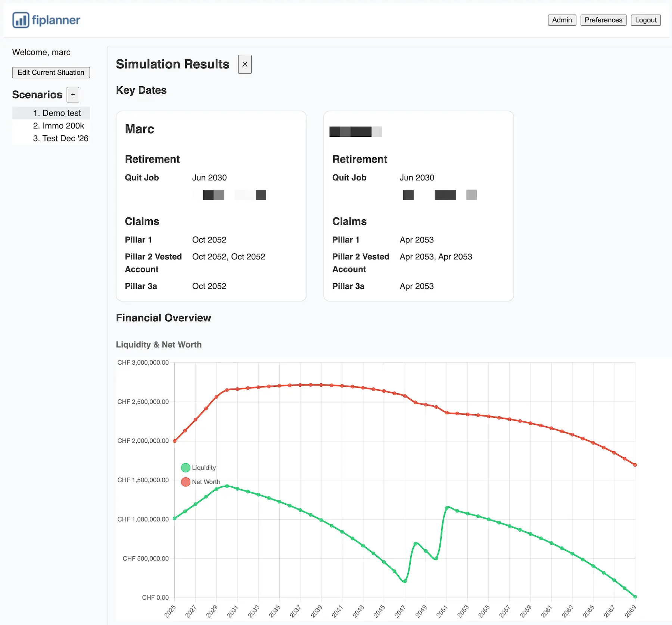Click Edit Current Situation button
Viewport: 672px width, 625px height.
coord(51,72)
